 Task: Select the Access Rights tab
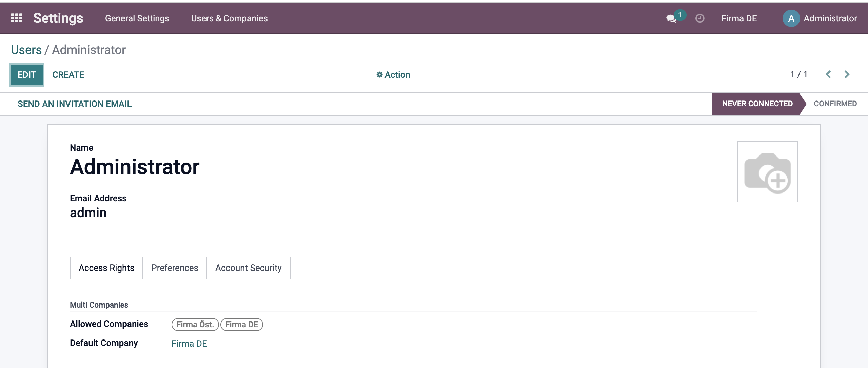pos(106,268)
